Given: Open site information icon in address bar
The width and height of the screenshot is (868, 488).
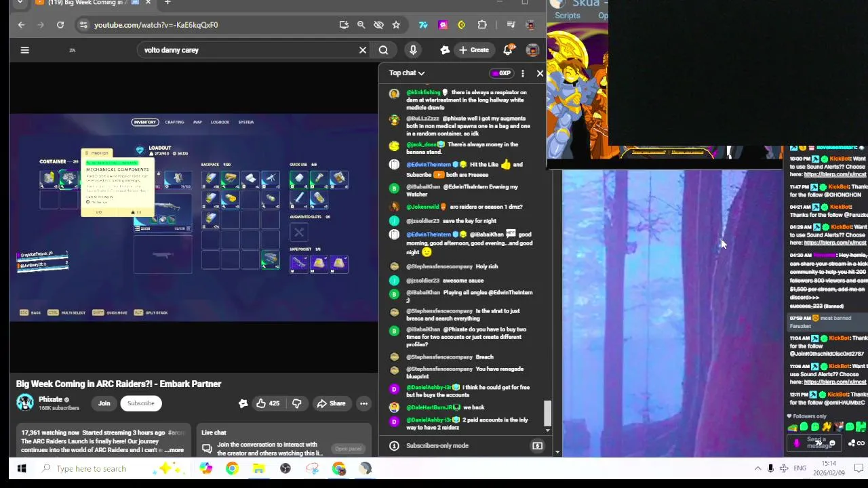Looking at the screenshot, I should (83, 25).
